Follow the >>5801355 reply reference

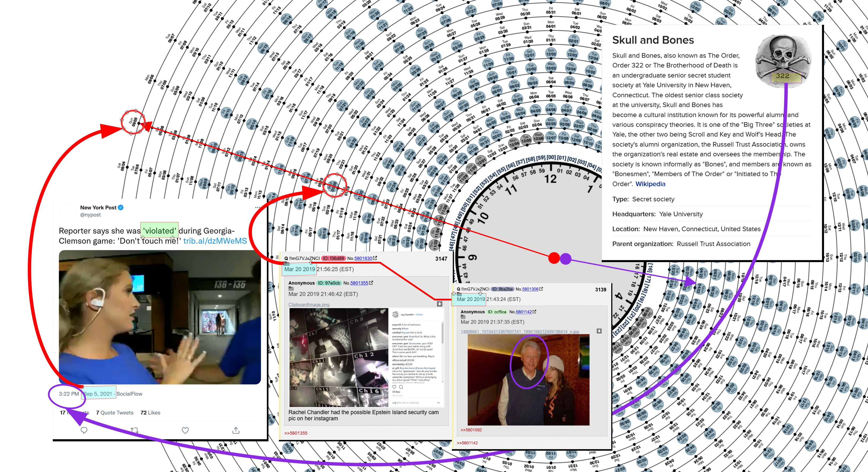tap(296, 433)
